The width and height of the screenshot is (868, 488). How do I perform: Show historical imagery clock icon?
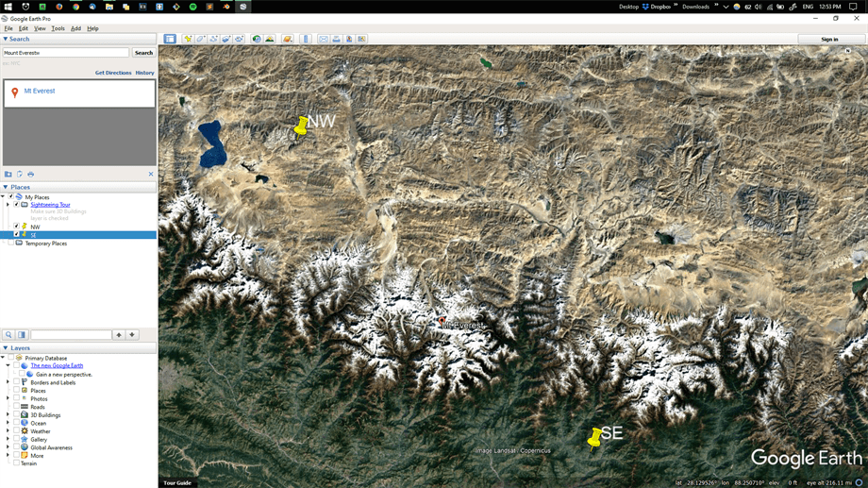pos(257,39)
